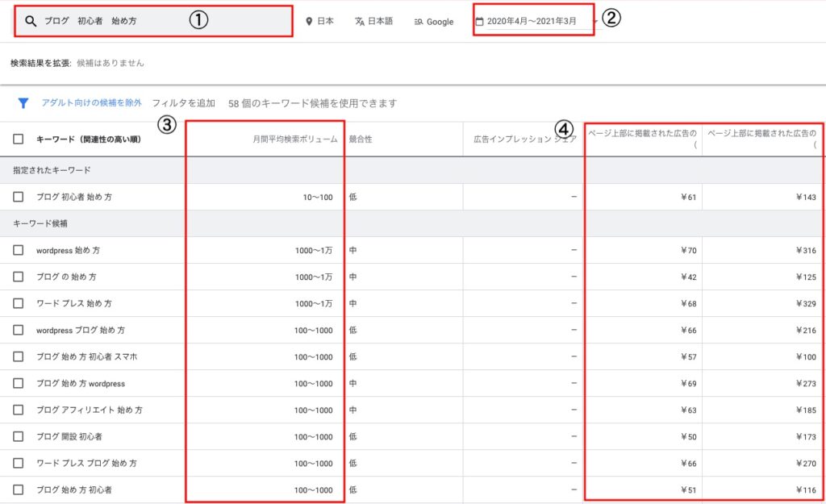The width and height of the screenshot is (826, 504).
Task: Click keyword text ブログ アフィリエイト 始め 方
Action: pyautogui.click(x=89, y=410)
